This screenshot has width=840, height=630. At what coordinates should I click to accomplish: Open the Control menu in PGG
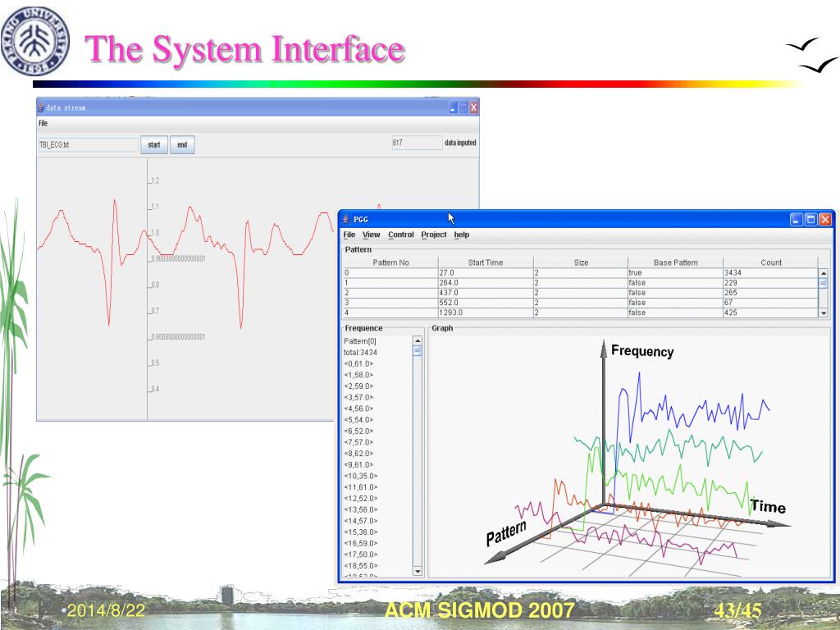[400, 235]
